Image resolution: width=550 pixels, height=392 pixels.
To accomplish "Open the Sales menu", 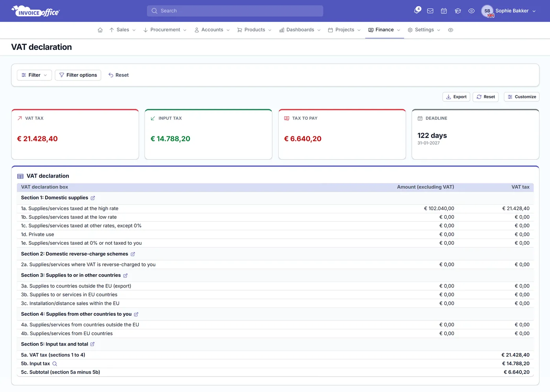I will (x=123, y=30).
